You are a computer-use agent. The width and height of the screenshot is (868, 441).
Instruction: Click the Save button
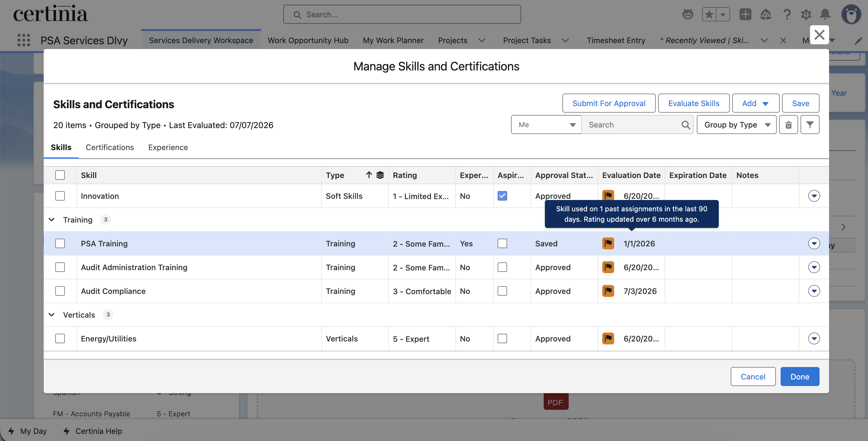coord(800,103)
